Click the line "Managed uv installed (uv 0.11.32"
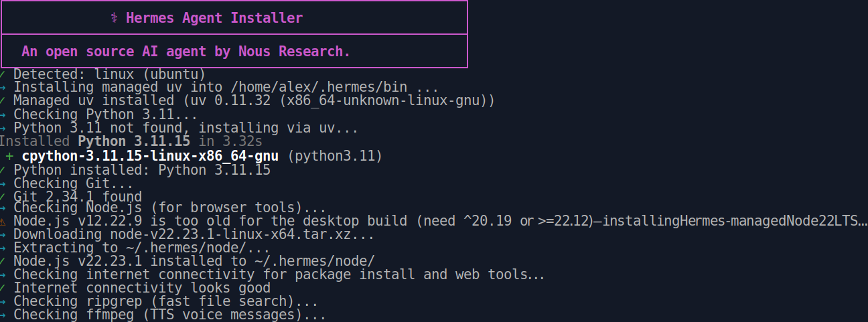The height and width of the screenshot is (322, 868). pyautogui.click(x=254, y=100)
